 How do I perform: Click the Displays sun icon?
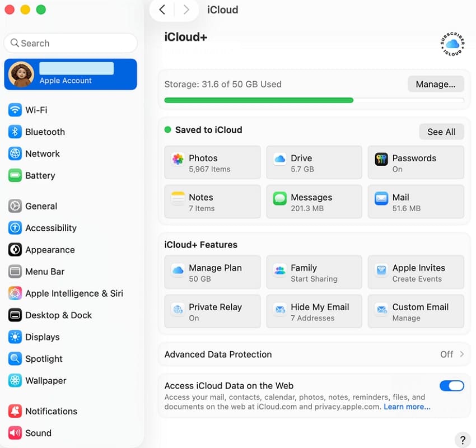15,337
